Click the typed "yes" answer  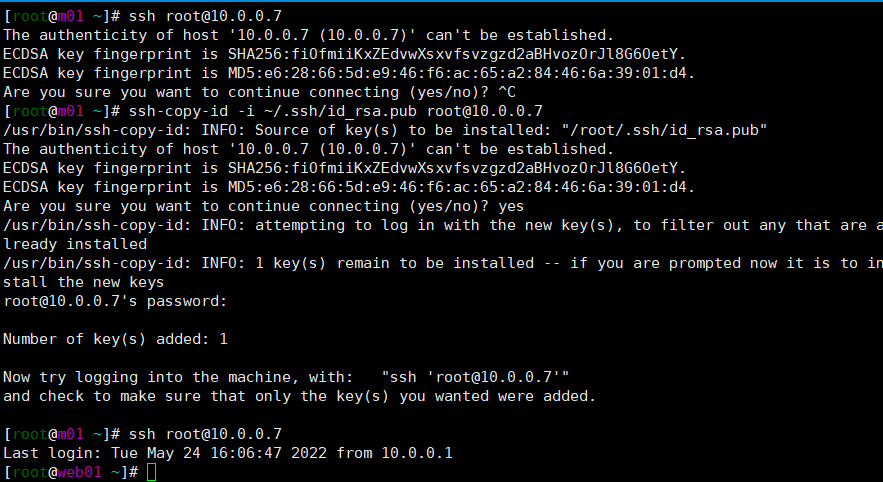(x=511, y=206)
